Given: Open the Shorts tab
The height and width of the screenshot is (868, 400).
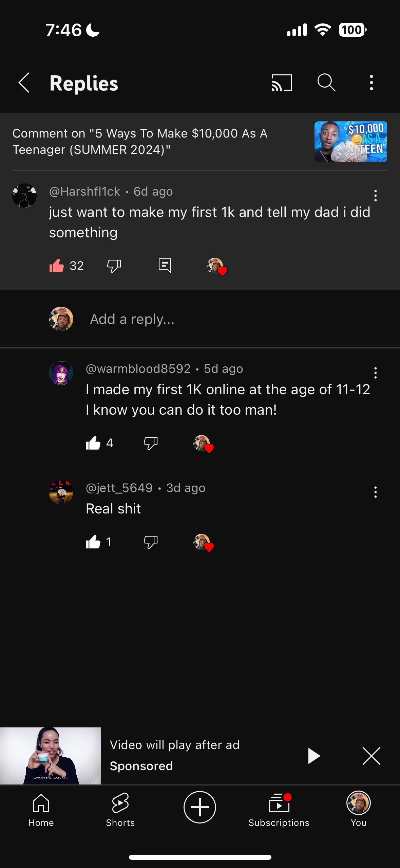Looking at the screenshot, I should (120, 809).
